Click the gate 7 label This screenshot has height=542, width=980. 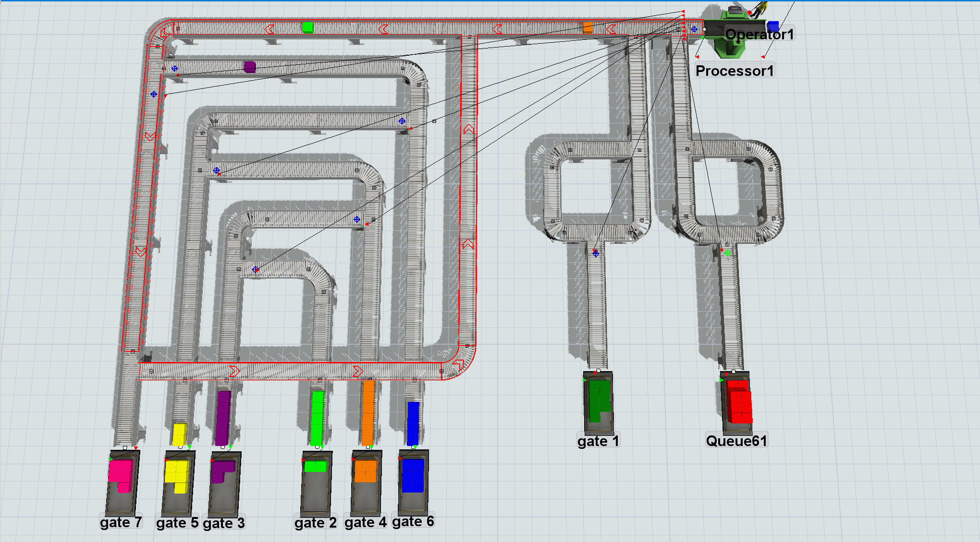click(121, 522)
